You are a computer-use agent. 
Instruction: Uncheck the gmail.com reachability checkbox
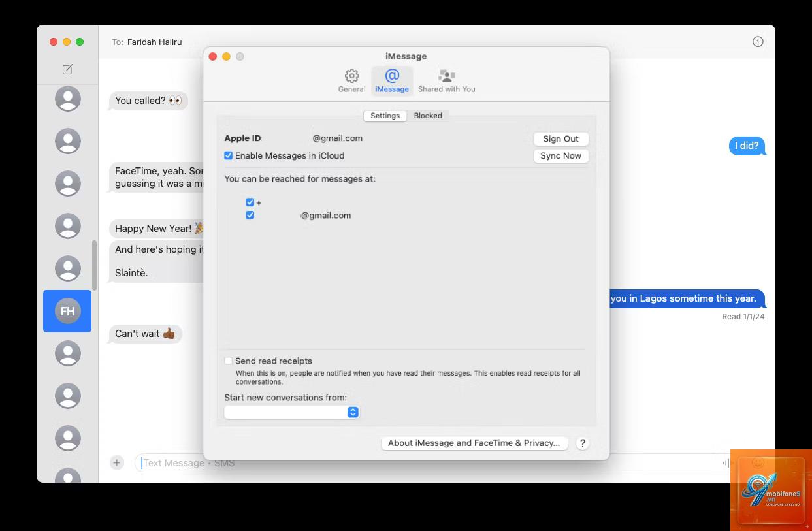coord(250,215)
